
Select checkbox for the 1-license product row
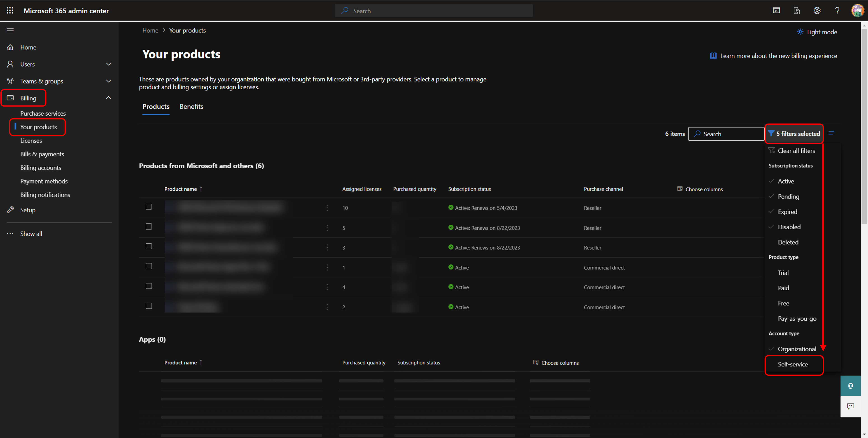click(149, 266)
